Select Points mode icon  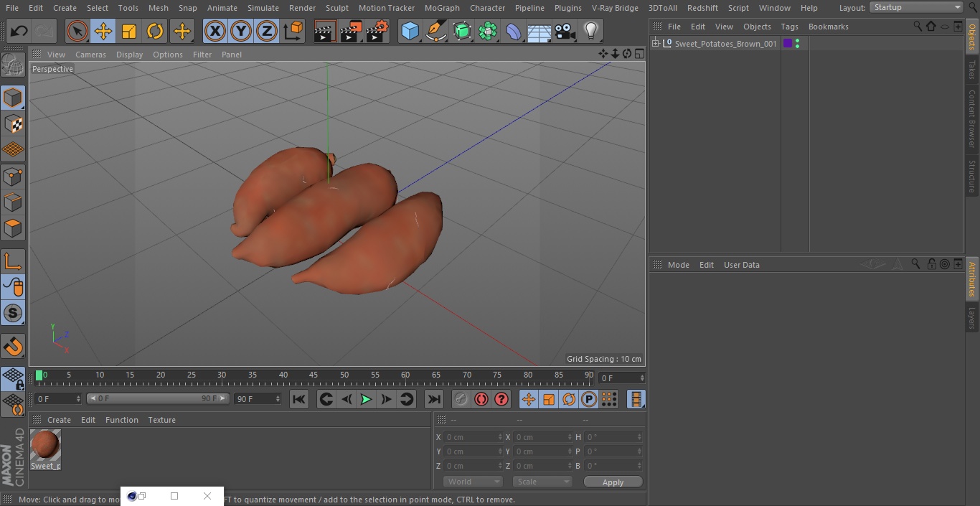[x=13, y=176]
